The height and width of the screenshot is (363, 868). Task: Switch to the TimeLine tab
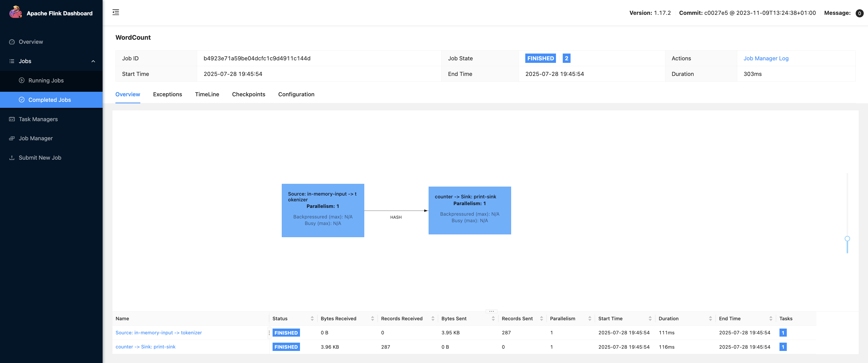(207, 94)
